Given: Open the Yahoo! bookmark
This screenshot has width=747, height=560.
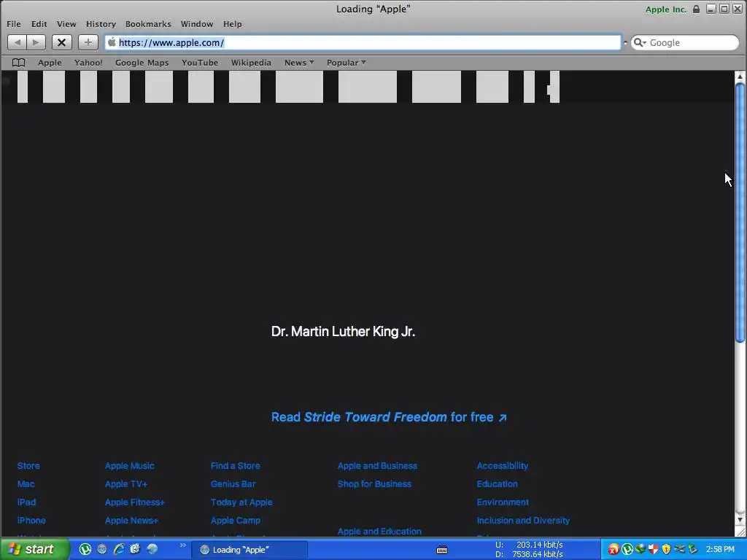Looking at the screenshot, I should 88,63.
